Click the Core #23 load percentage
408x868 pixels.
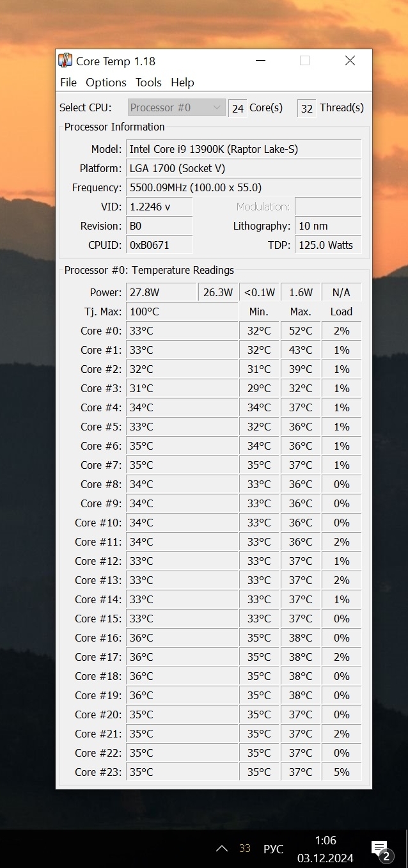[x=341, y=772]
